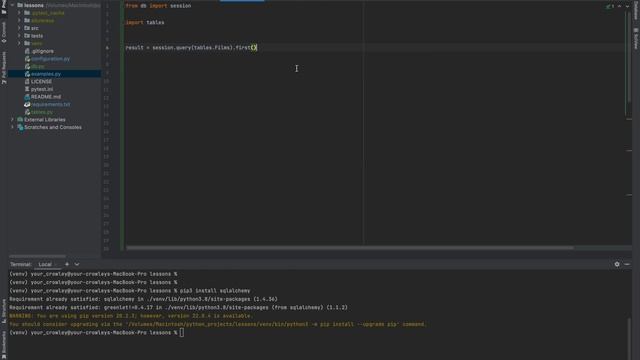Open the SciView panel on right edge
The image size is (640, 360).
pyautogui.click(x=636, y=39)
